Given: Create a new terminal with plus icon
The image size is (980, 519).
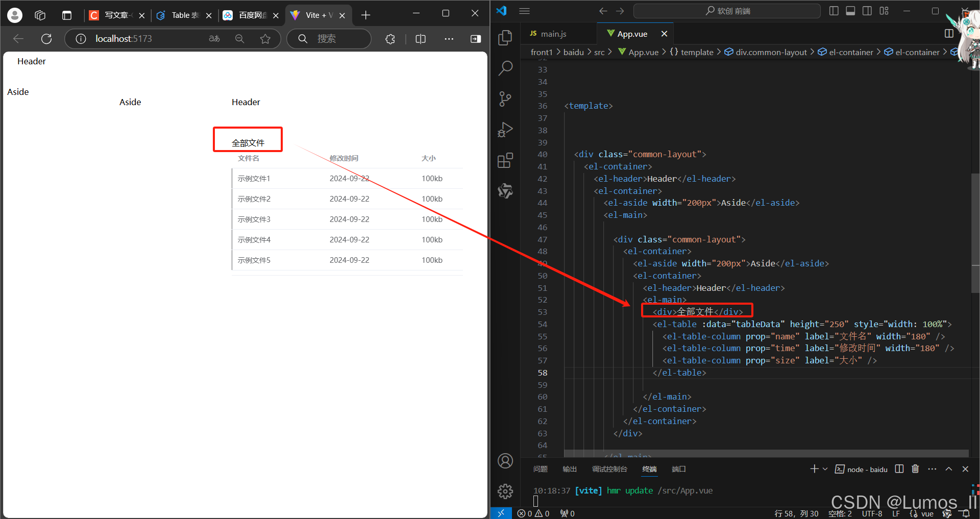Looking at the screenshot, I should [x=814, y=469].
